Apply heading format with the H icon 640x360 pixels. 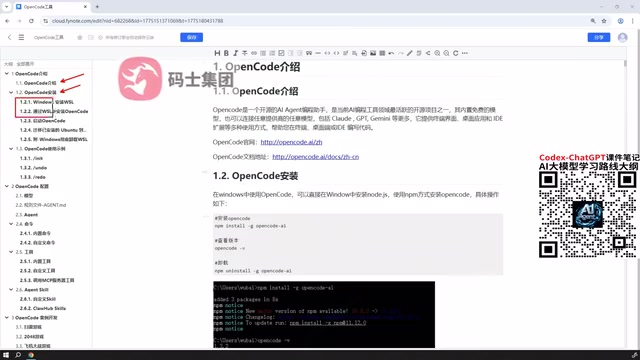(217, 53)
